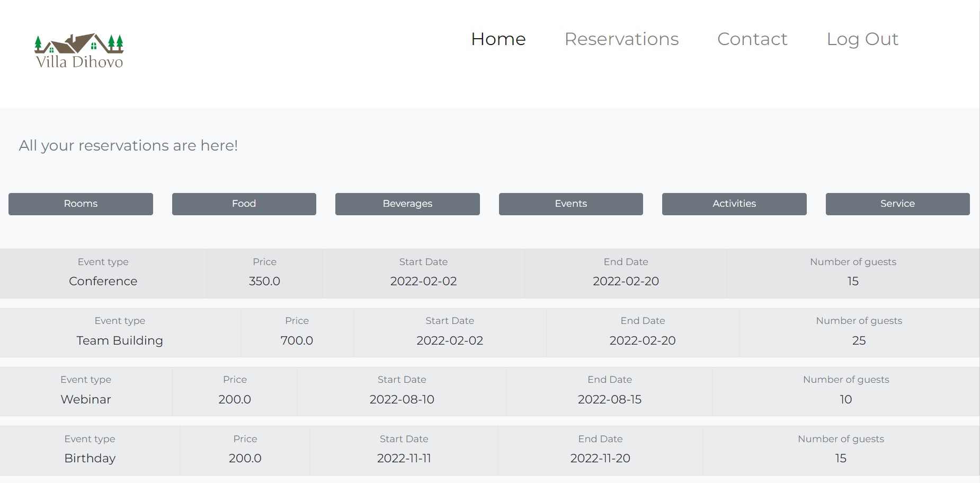This screenshot has width=980, height=483.
Task: Click the 350.0 price cell
Action: pos(264,281)
